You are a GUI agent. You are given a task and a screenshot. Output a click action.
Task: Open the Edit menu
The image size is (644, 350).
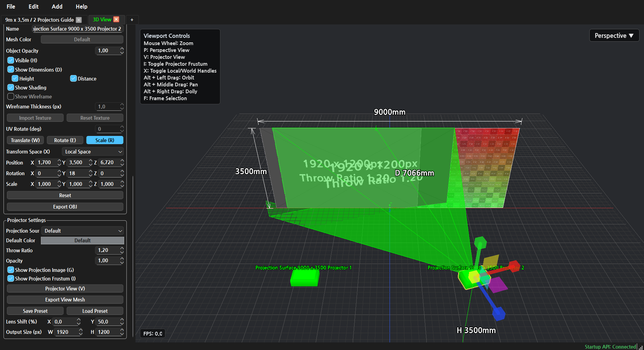pyautogui.click(x=34, y=7)
